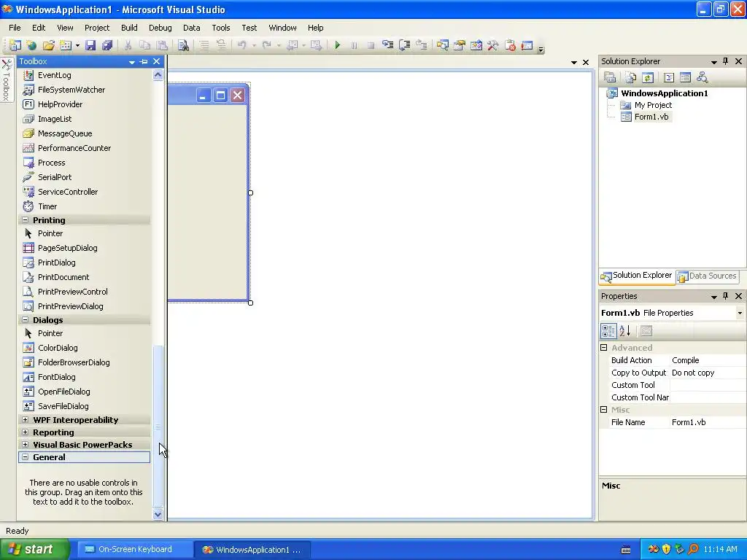Image resolution: width=747 pixels, height=560 pixels.
Task: Start debugging with the green play icon
Action: 337,45
